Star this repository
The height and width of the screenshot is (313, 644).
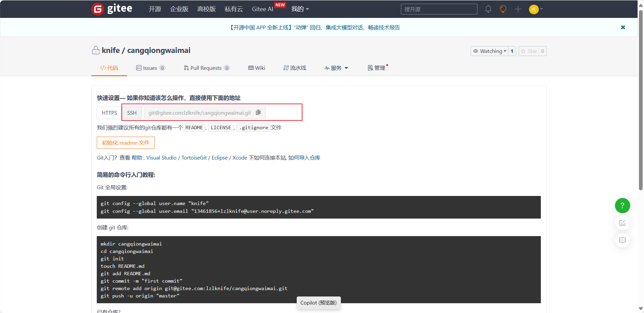(529, 51)
